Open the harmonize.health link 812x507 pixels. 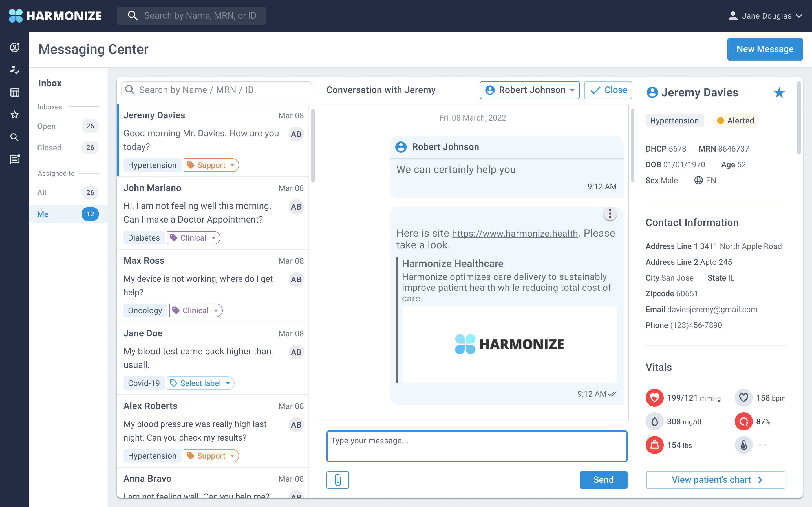click(x=515, y=234)
